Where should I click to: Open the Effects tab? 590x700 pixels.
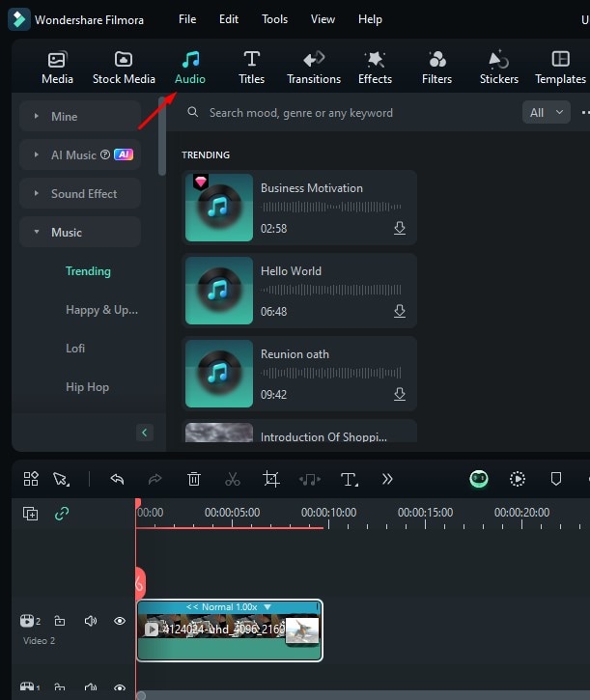[x=375, y=68]
